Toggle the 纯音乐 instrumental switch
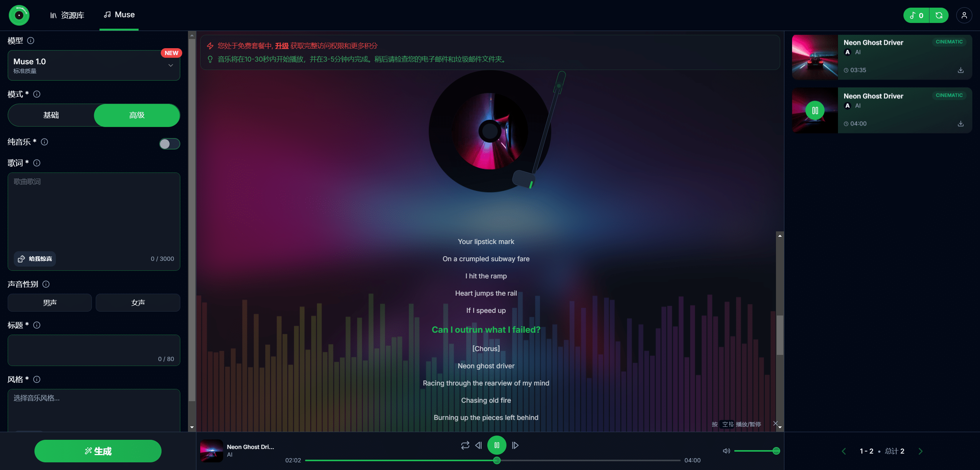 pos(169,144)
